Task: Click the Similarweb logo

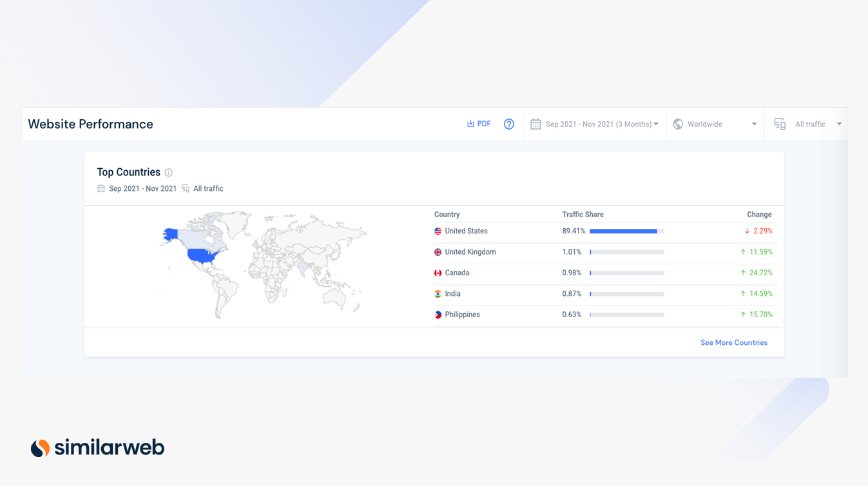Action: pyautogui.click(x=97, y=447)
